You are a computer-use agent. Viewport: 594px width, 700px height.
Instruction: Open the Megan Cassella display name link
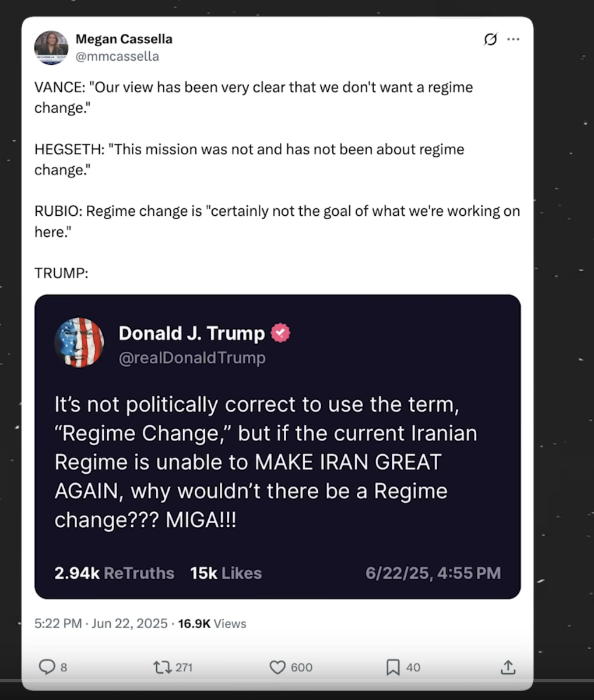point(124,39)
